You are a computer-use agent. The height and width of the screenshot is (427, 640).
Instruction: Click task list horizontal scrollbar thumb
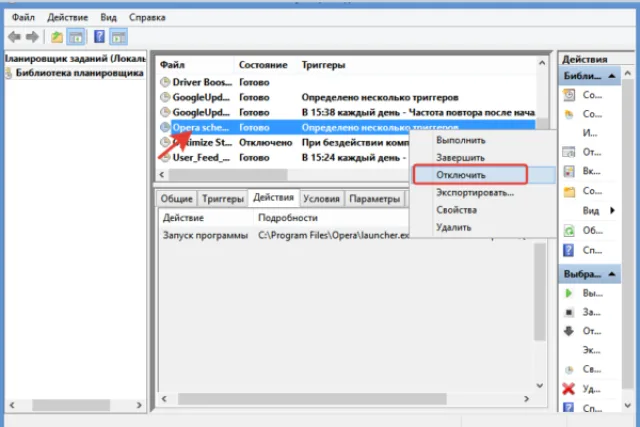pyautogui.click(x=228, y=175)
